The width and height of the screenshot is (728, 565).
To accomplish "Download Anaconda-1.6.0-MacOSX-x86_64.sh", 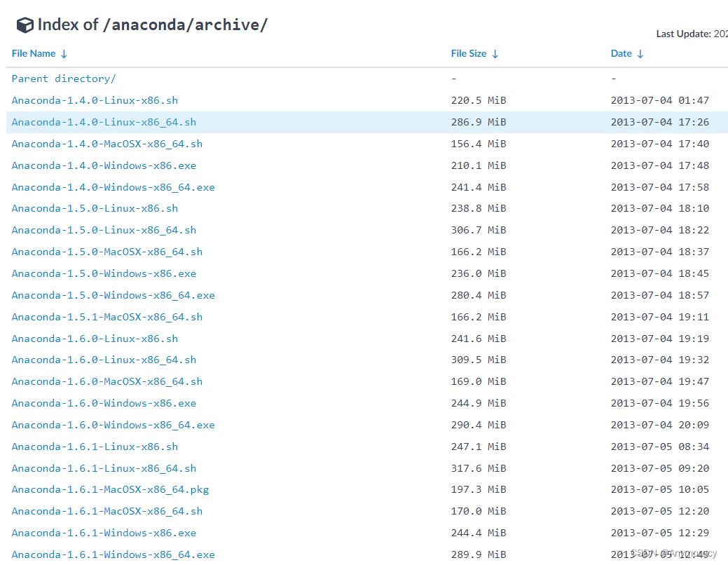I will click(107, 381).
